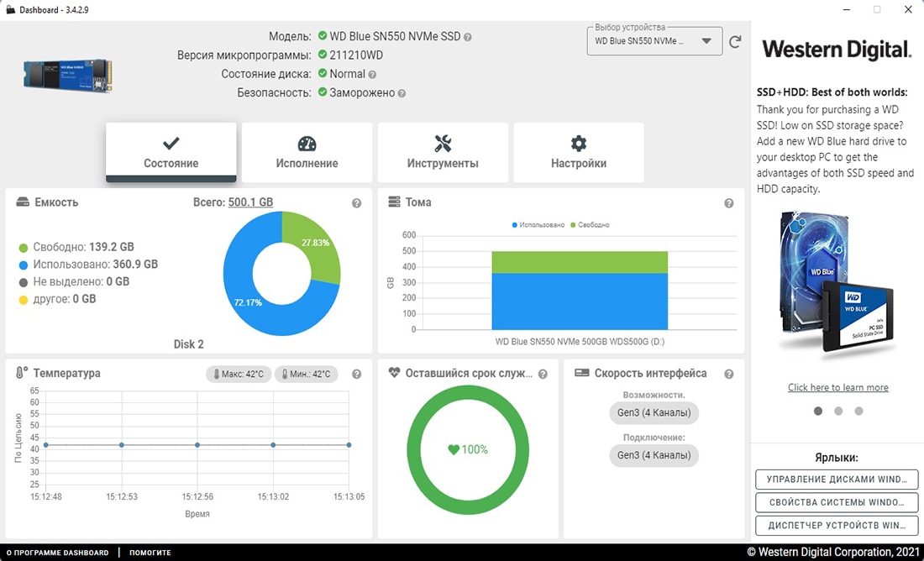924x561 pixels.
Task: Click help icon in Оставшийся срок службы panel
Action: 543,375
